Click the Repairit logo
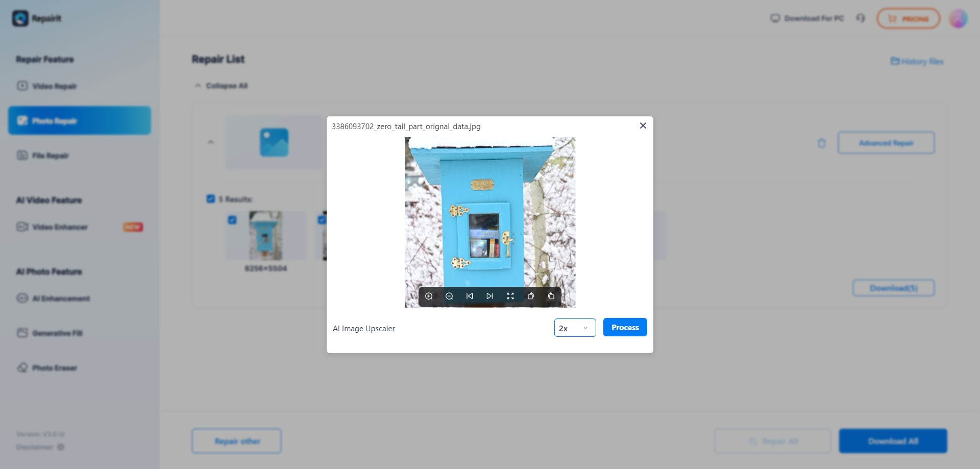 click(x=37, y=18)
